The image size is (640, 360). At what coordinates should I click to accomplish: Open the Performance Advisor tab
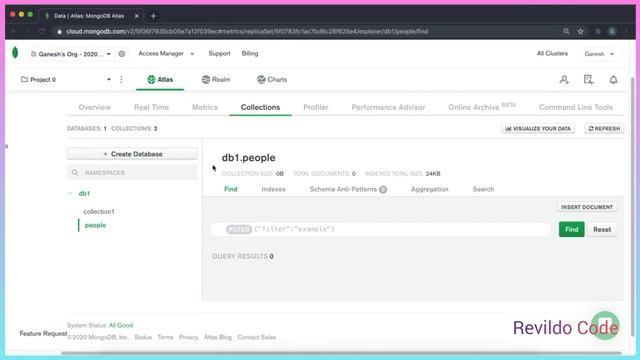point(388,107)
